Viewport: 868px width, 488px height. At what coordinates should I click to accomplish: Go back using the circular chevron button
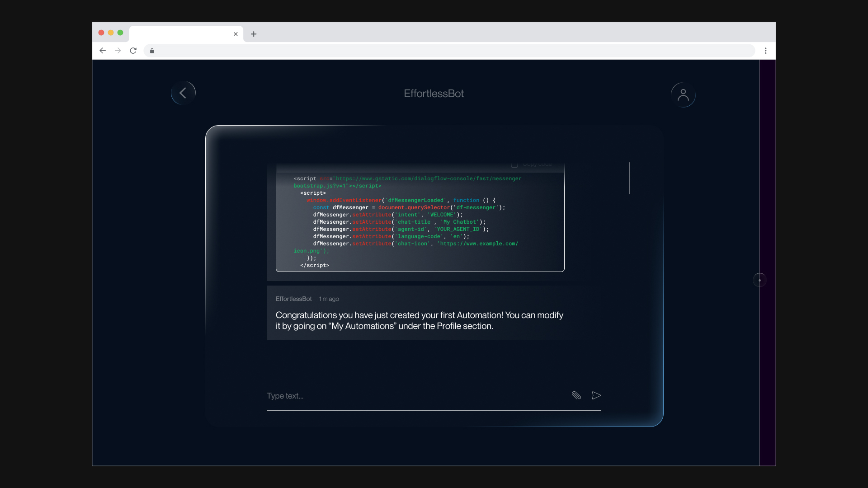(x=183, y=93)
